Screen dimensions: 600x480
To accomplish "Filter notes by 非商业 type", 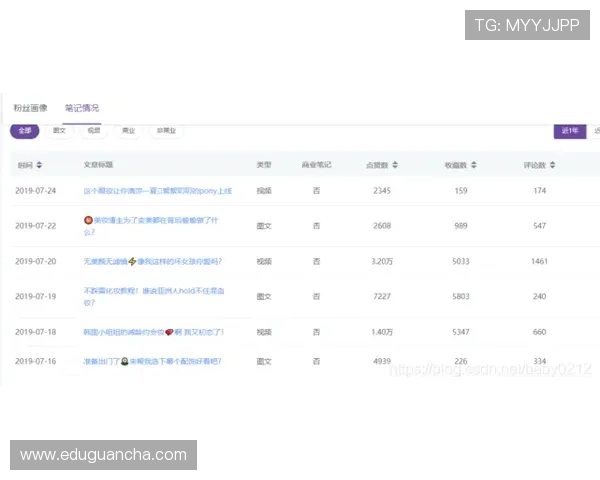I will pyautogui.click(x=166, y=130).
